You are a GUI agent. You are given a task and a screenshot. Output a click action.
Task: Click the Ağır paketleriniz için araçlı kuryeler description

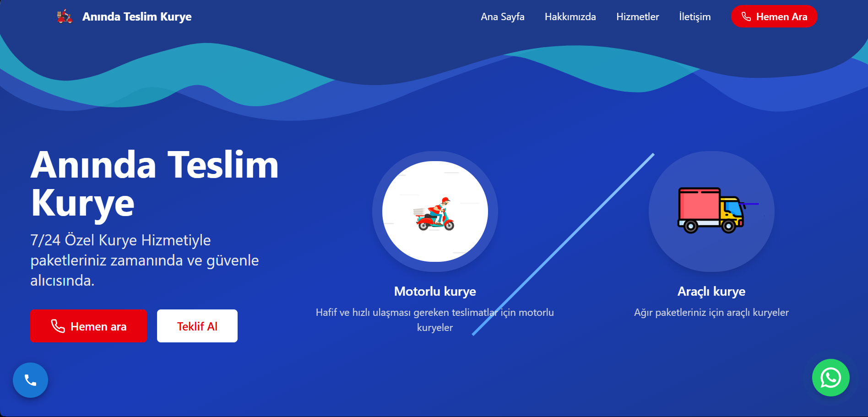711,313
